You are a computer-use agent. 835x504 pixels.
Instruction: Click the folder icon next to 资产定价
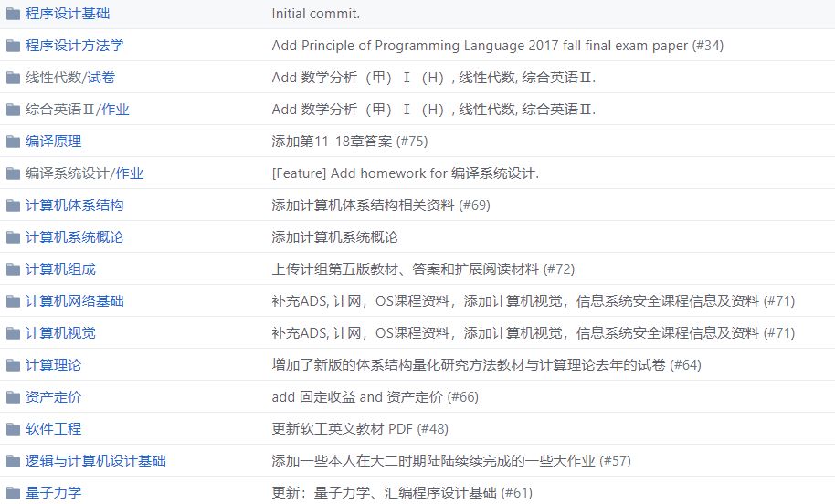click(x=13, y=397)
